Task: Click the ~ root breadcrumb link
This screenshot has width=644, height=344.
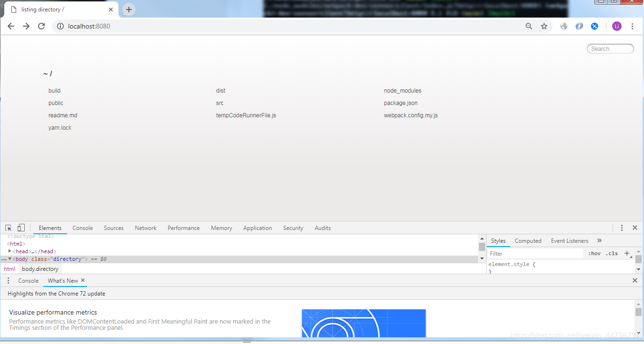Action: 45,74
